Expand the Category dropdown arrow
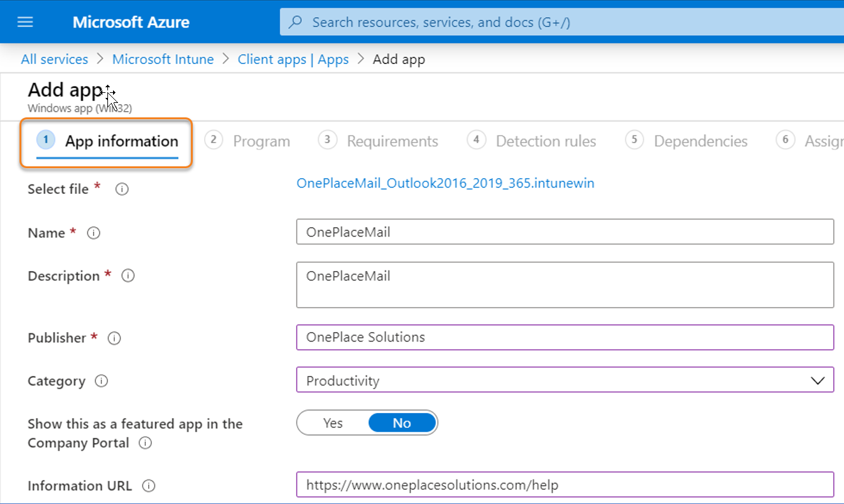 point(818,380)
